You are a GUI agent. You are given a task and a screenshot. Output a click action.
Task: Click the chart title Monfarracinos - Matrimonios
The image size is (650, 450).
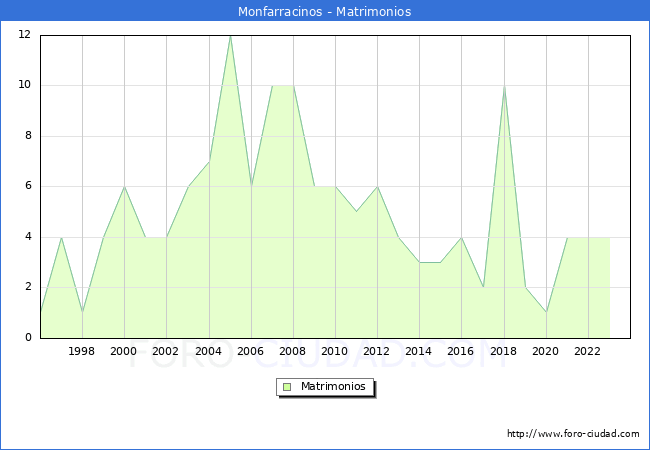325,11
